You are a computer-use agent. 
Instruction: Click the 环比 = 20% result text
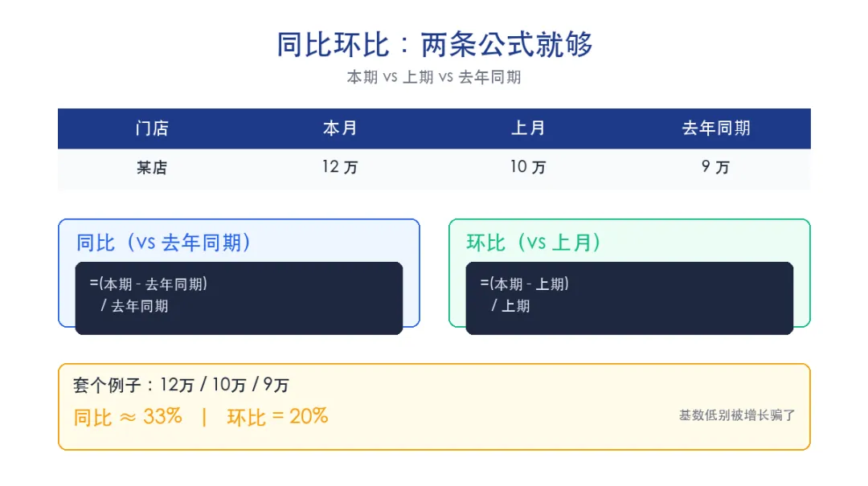(x=277, y=417)
